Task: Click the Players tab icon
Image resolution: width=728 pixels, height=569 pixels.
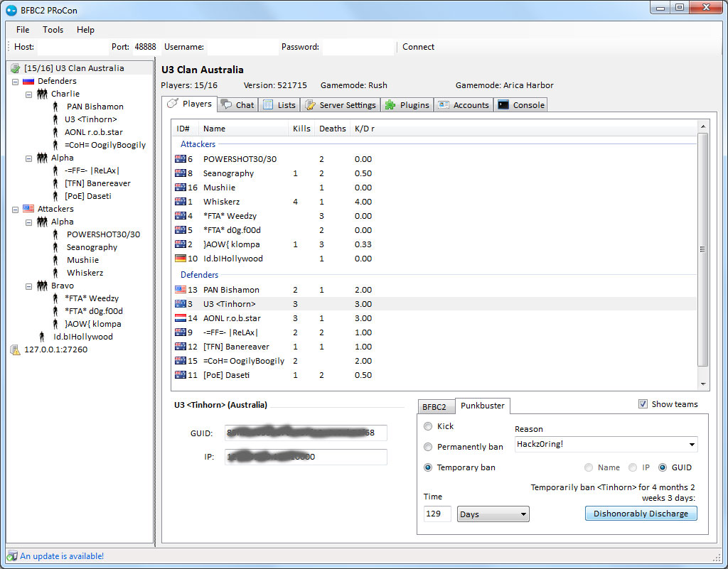Action: coord(173,103)
